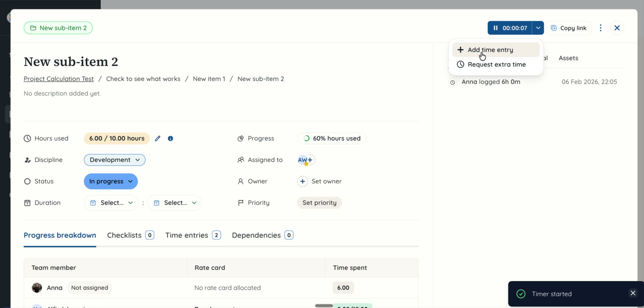Open the Development discipline dropdown

[x=115, y=160]
